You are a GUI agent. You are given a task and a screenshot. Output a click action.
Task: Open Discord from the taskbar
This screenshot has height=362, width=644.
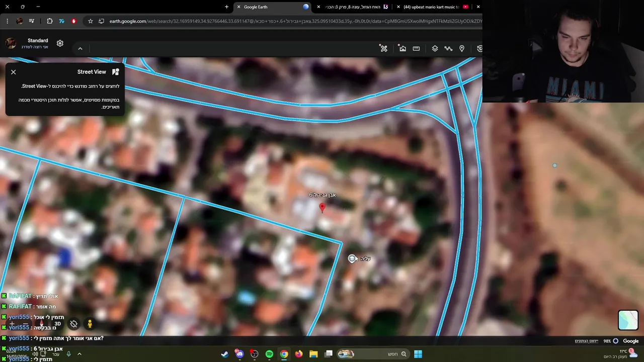tap(239, 354)
